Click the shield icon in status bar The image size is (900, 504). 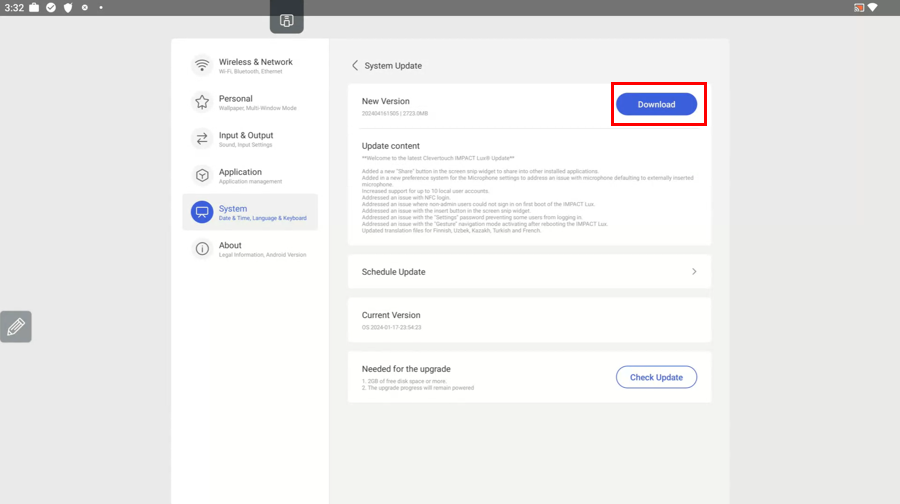(x=68, y=8)
